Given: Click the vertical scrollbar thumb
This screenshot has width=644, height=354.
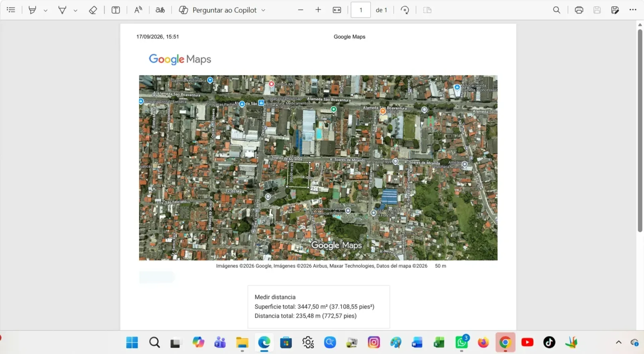Looking at the screenshot, I should tap(640, 130).
